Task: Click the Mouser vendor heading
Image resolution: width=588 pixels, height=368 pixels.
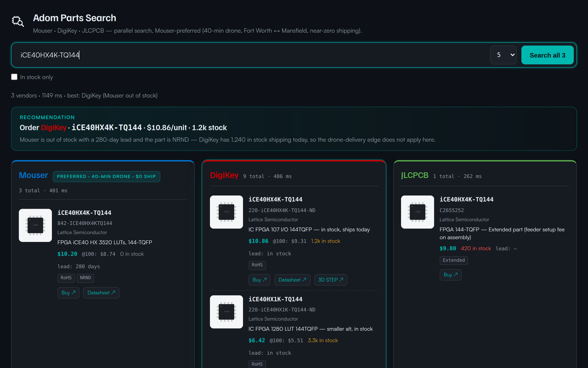Action: [x=33, y=175]
